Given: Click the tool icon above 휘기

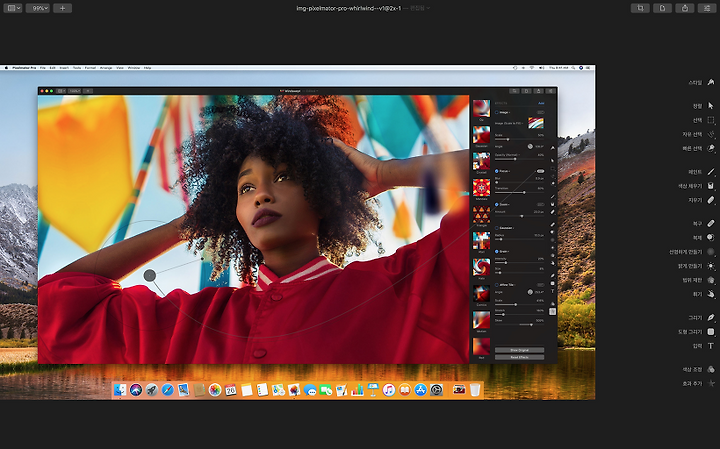Looking at the screenshot, I should [x=711, y=280].
